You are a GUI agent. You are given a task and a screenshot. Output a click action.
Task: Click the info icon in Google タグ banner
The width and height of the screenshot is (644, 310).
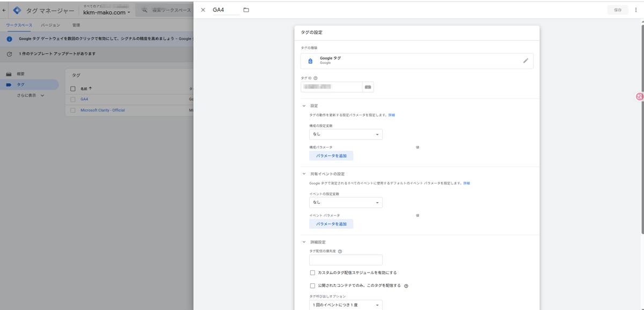[x=9, y=39]
